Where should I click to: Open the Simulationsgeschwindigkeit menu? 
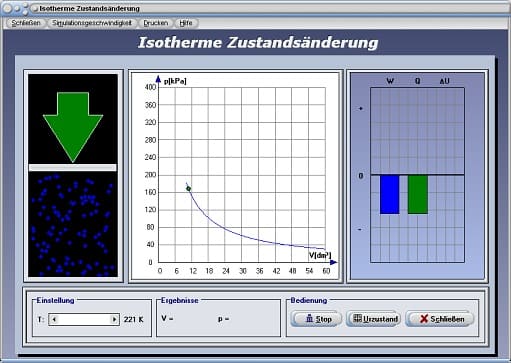tap(92, 23)
